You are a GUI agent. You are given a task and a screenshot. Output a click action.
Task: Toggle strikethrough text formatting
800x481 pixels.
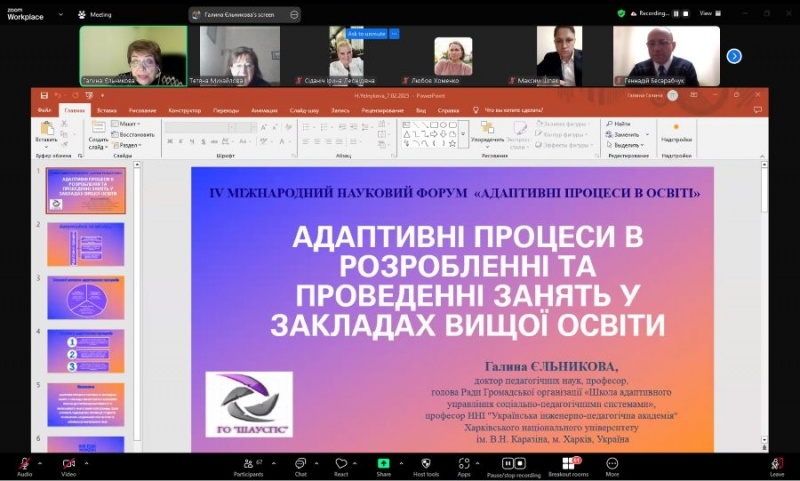214,141
